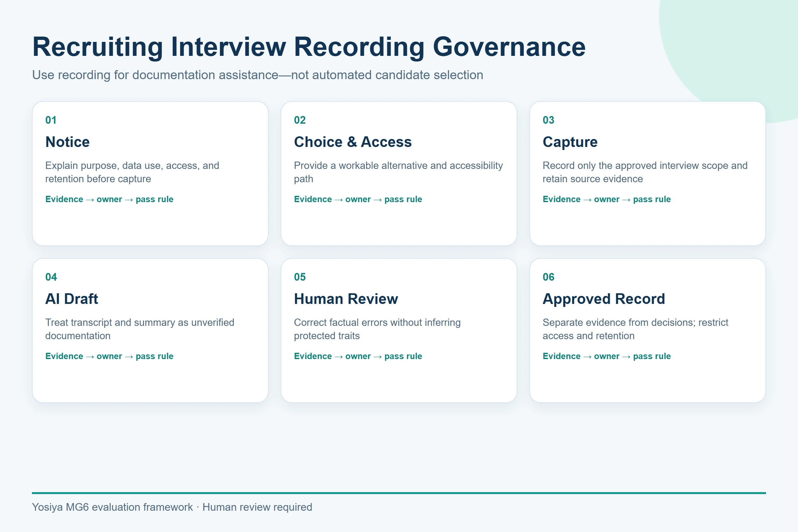Select the 'Approved Record' card heading
The height and width of the screenshot is (532, 798).
click(603, 299)
